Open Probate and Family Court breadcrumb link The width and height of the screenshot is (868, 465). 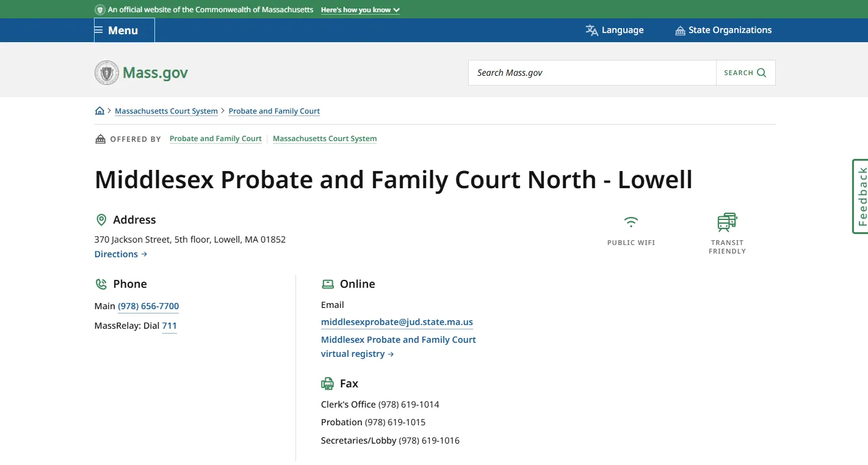point(274,111)
